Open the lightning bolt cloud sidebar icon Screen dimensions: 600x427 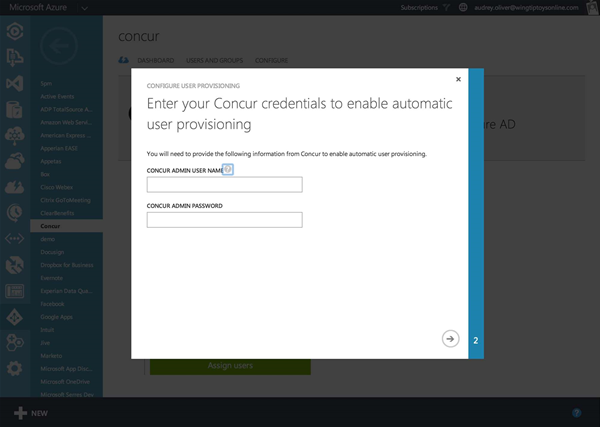point(15,187)
